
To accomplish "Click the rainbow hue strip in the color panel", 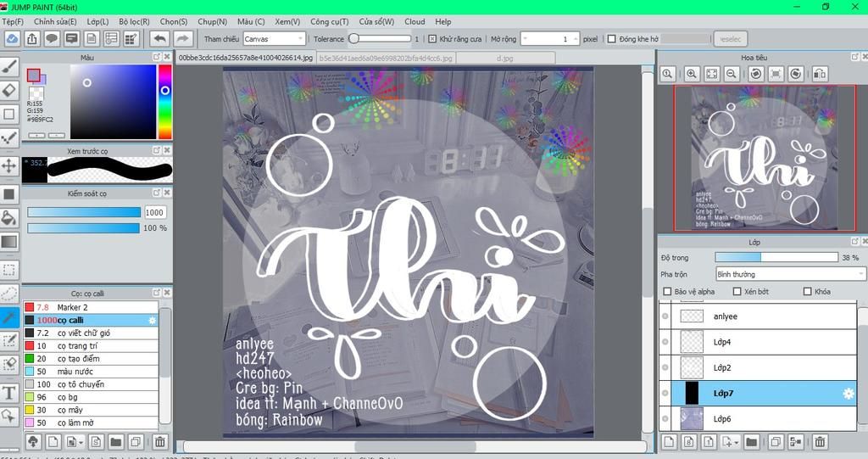I will [x=165, y=102].
